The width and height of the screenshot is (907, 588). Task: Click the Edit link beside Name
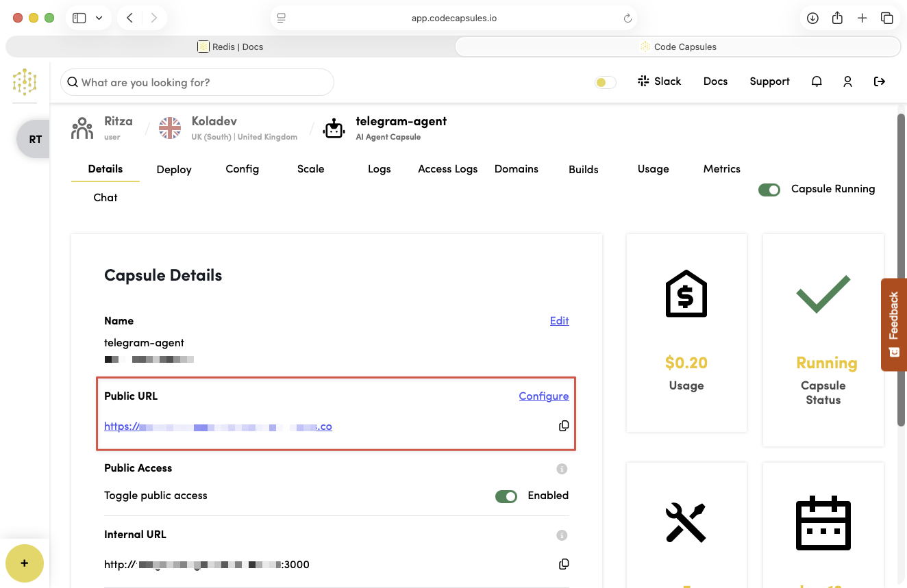(x=559, y=321)
